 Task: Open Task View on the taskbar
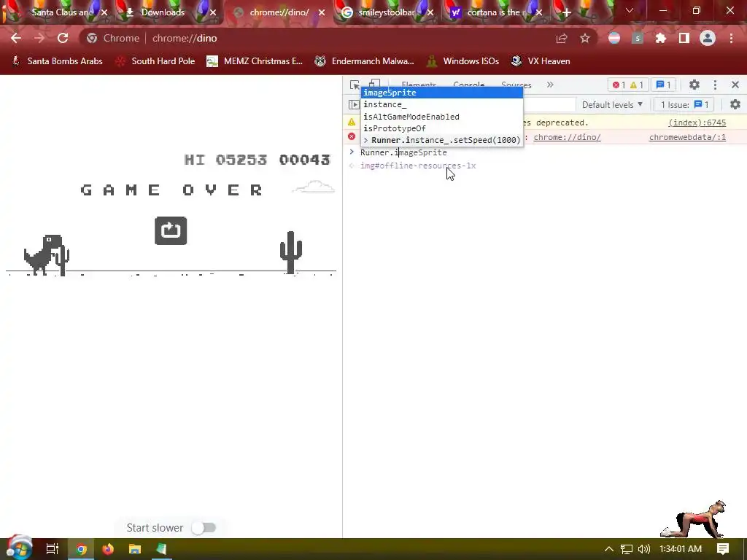tap(53, 549)
